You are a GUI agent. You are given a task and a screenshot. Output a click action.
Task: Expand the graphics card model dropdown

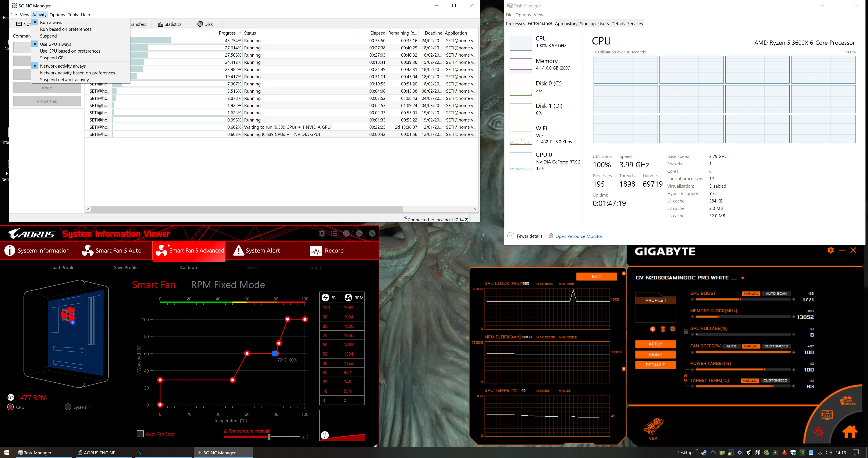pos(743,278)
